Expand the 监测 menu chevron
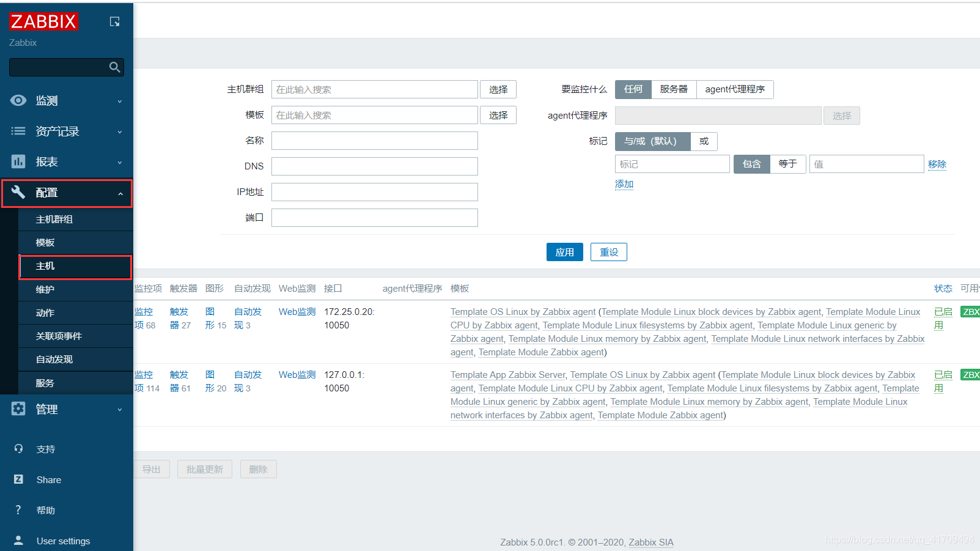This screenshot has height=551, width=980. pyautogui.click(x=120, y=102)
